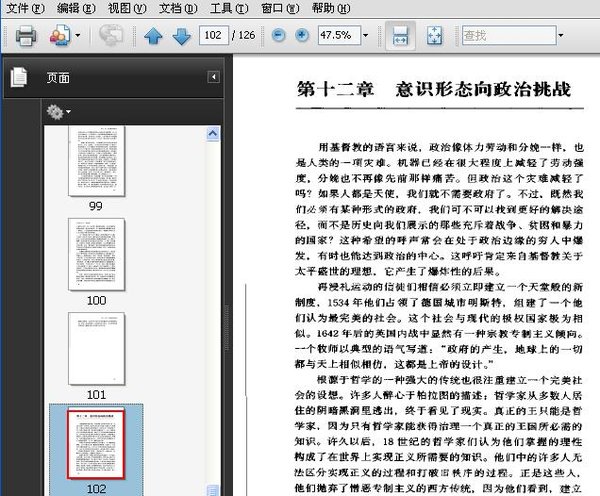Expand the zoom percentage dropdown

(x=359, y=36)
